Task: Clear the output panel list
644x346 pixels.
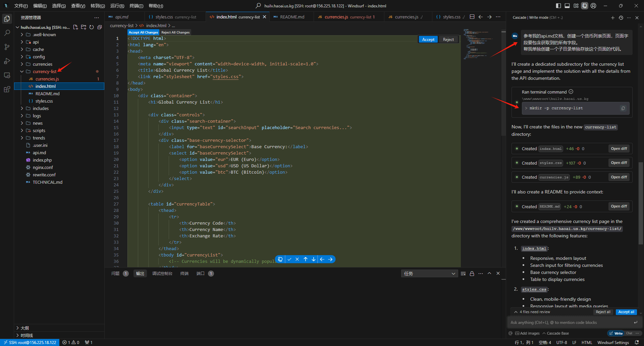Action: (x=463, y=274)
